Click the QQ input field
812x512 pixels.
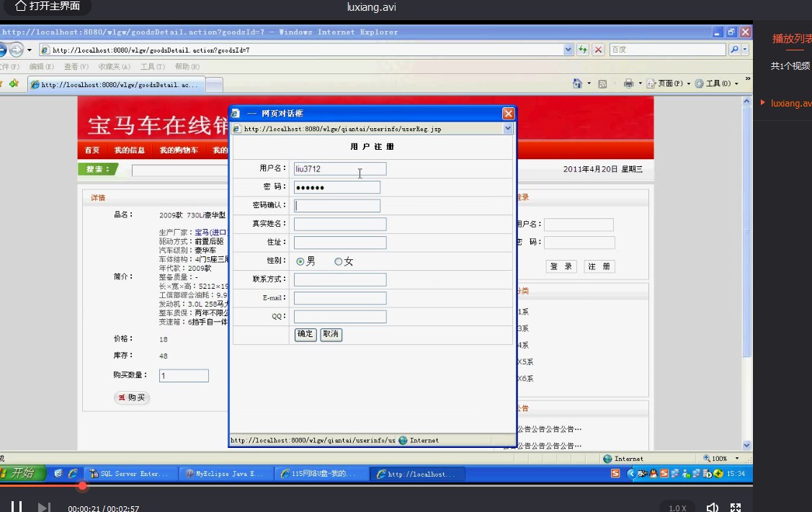coord(340,317)
